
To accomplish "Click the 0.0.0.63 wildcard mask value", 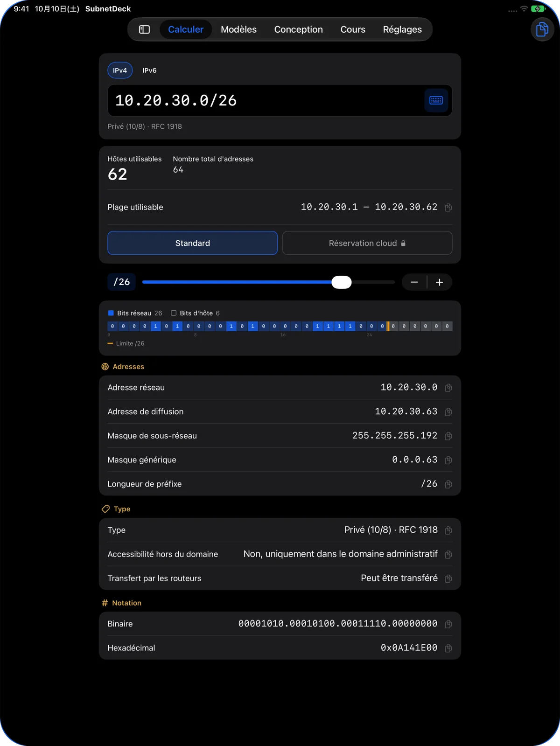I will pyautogui.click(x=415, y=460).
